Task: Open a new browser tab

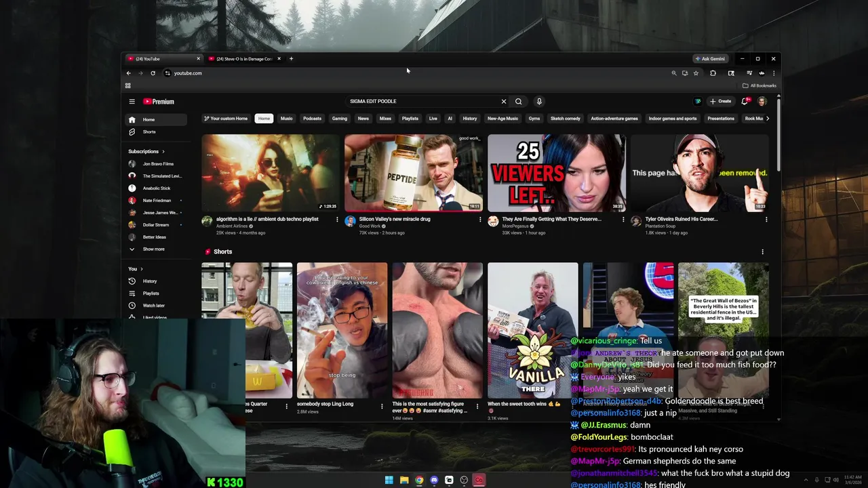Action: coord(291,59)
